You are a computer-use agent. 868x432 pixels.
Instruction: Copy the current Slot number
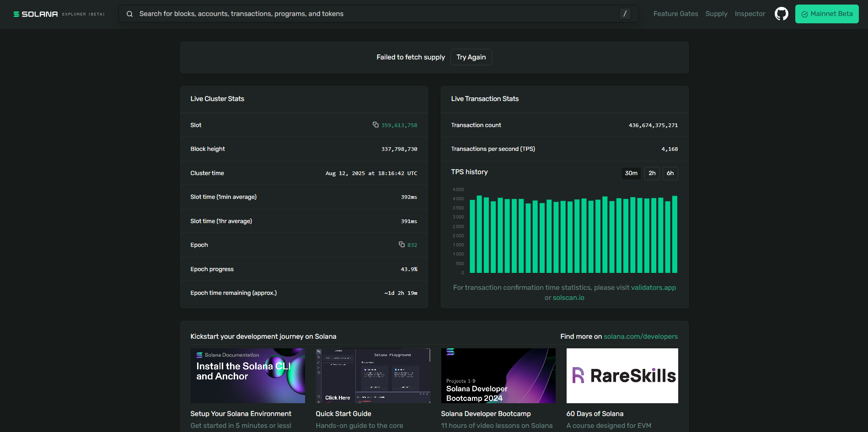coord(375,124)
